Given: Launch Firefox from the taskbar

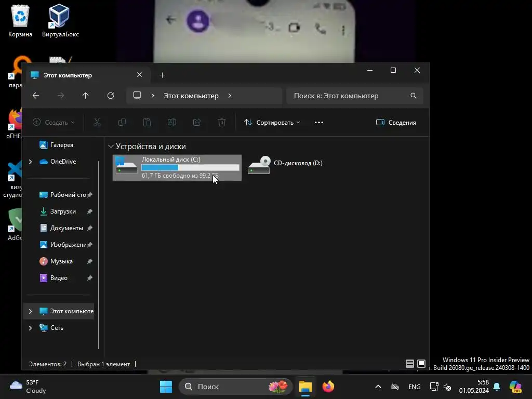Looking at the screenshot, I should tap(328, 387).
